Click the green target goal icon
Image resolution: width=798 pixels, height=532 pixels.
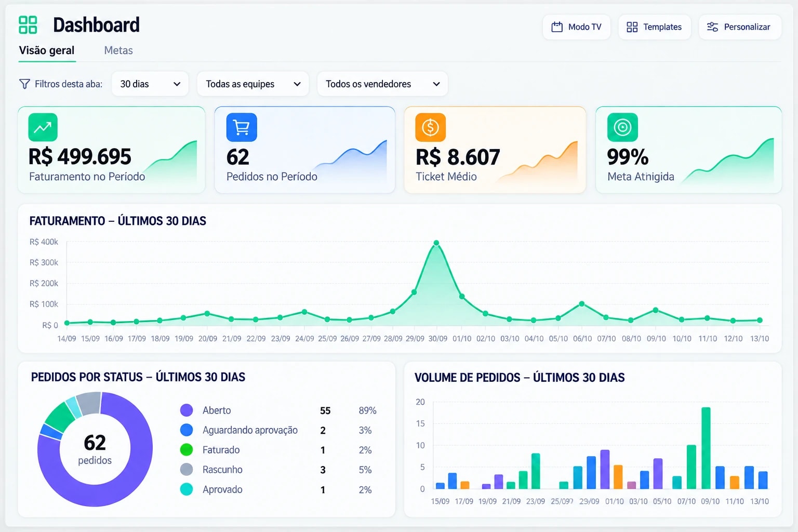[x=622, y=127]
